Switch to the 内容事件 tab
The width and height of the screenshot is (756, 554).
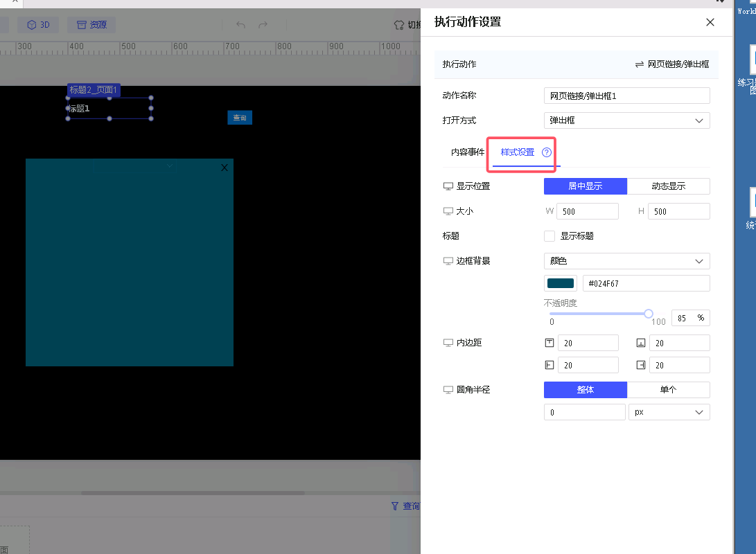(468, 152)
